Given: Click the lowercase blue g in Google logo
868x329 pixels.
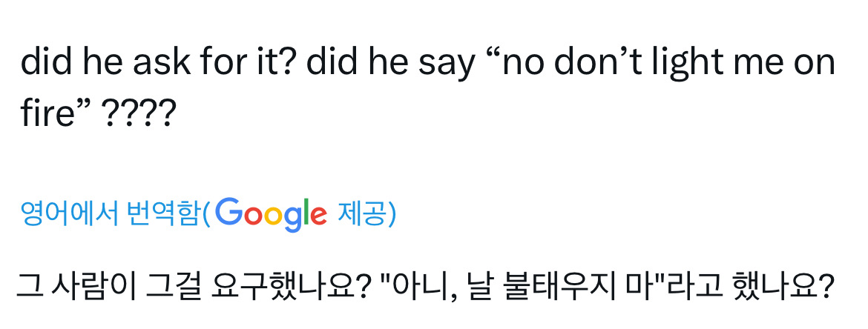Looking at the screenshot, I should coord(292,218).
